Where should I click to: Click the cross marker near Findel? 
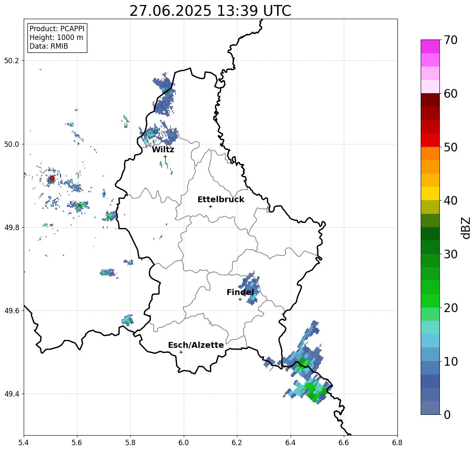click(240, 300)
